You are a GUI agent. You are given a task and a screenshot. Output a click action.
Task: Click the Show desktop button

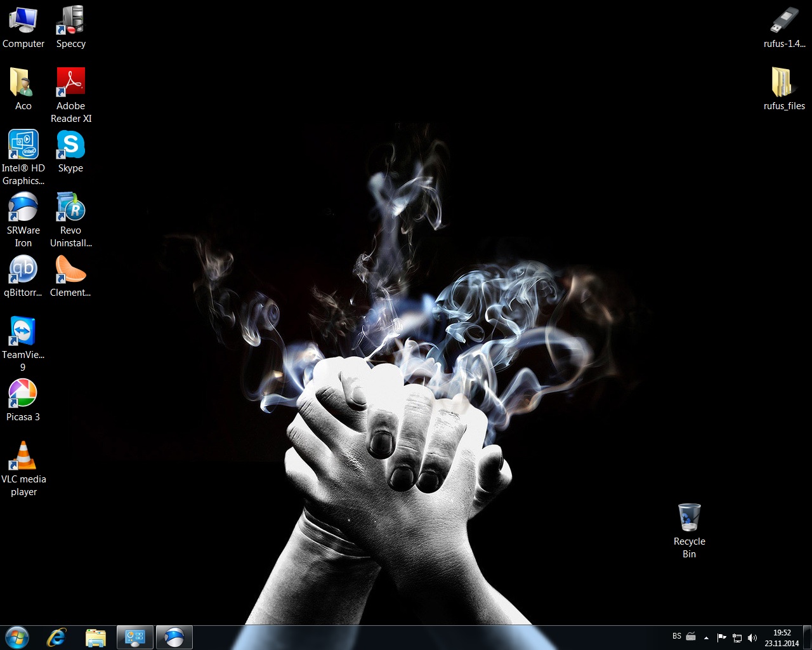tap(808, 638)
